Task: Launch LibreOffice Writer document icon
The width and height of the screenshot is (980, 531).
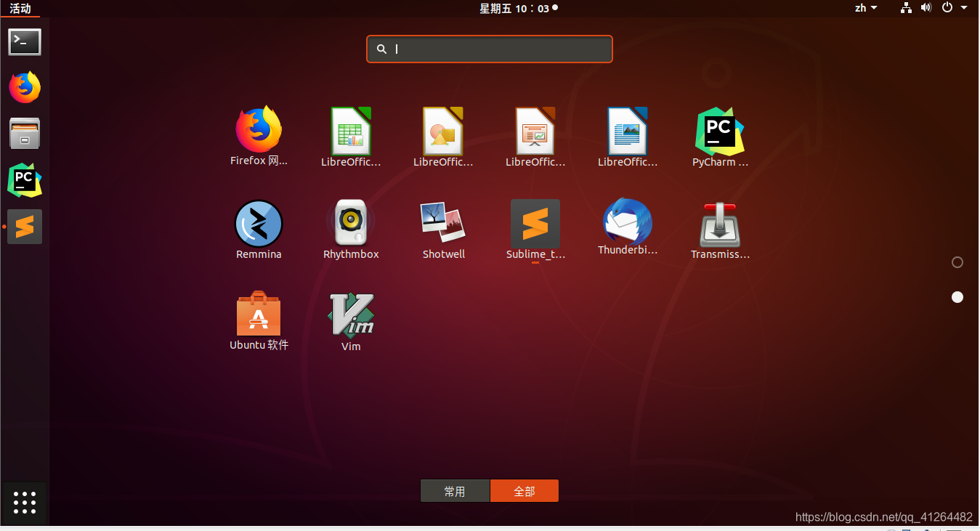Action: click(x=628, y=131)
